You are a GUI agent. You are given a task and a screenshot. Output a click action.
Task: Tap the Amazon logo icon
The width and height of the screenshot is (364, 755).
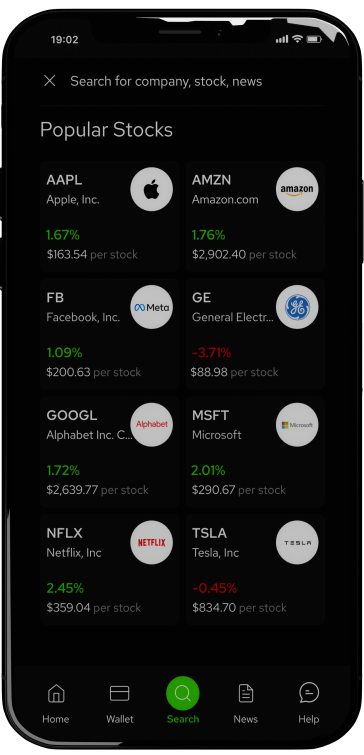point(297,189)
